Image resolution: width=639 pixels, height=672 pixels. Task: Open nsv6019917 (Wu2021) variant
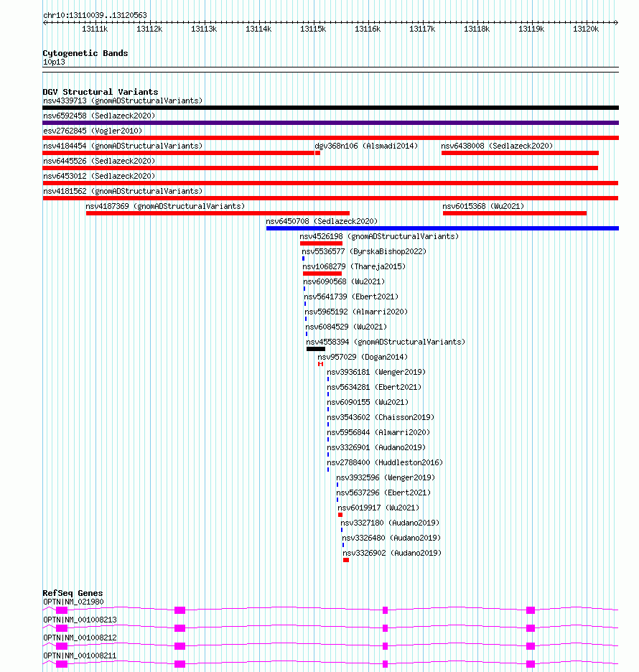pyautogui.click(x=378, y=508)
